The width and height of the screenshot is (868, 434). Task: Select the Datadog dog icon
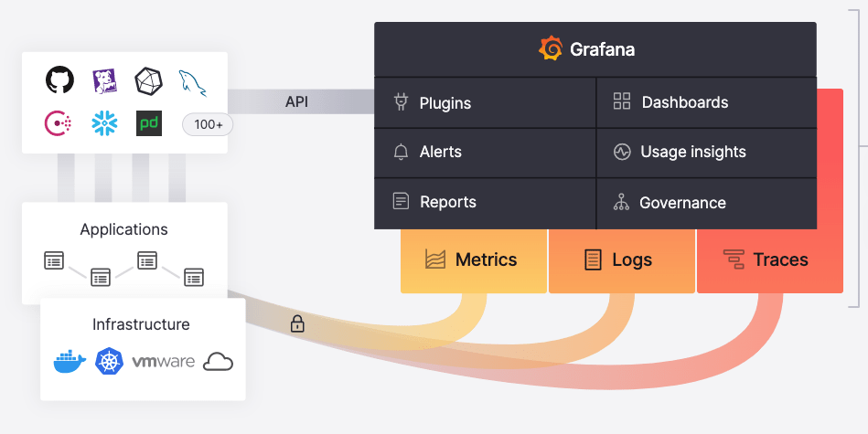(104, 80)
